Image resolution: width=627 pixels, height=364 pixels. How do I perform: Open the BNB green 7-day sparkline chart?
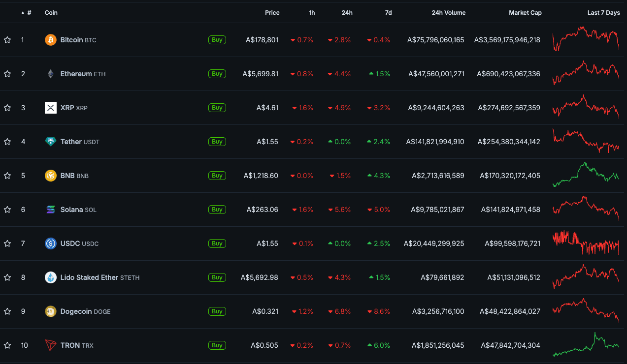coord(586,175)
